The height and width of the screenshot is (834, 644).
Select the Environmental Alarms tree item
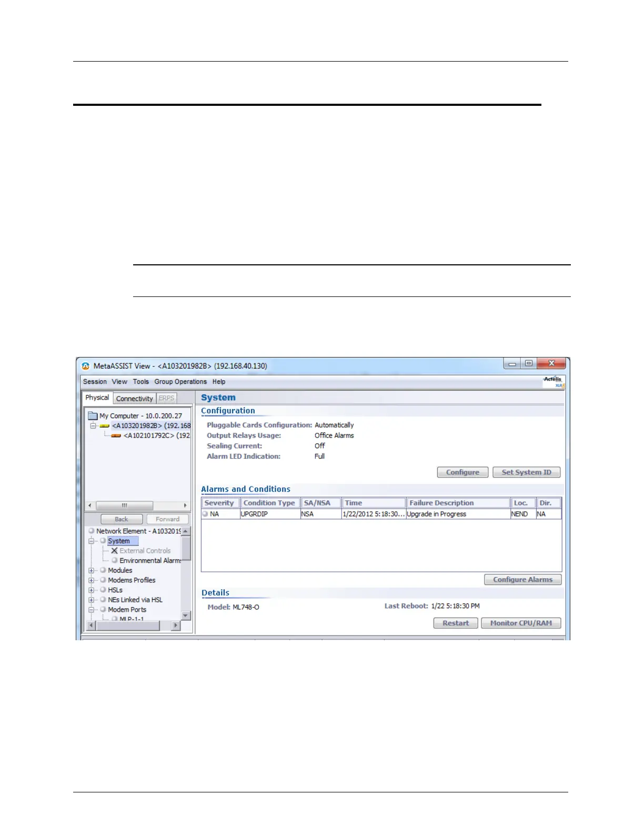pos(150,561)
